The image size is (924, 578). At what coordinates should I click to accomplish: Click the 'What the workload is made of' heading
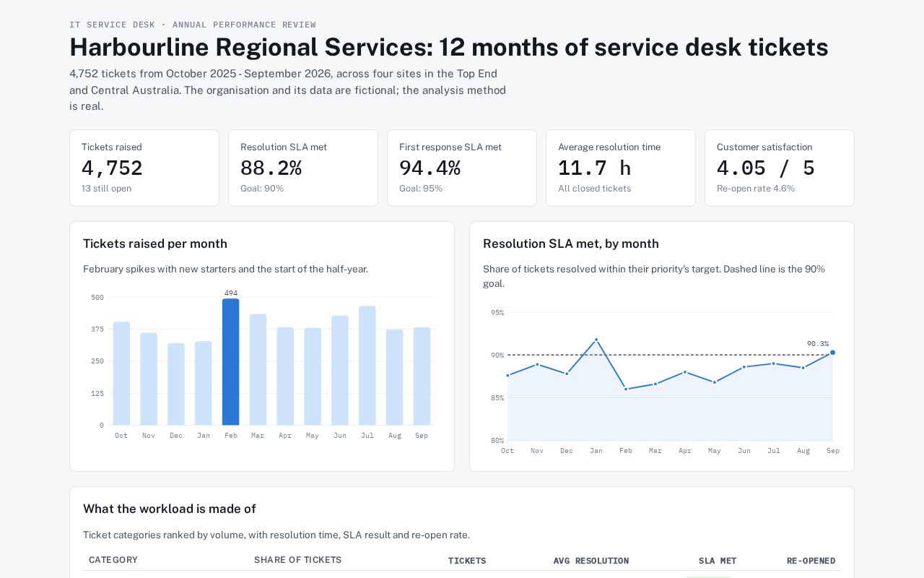pos(170,509)
